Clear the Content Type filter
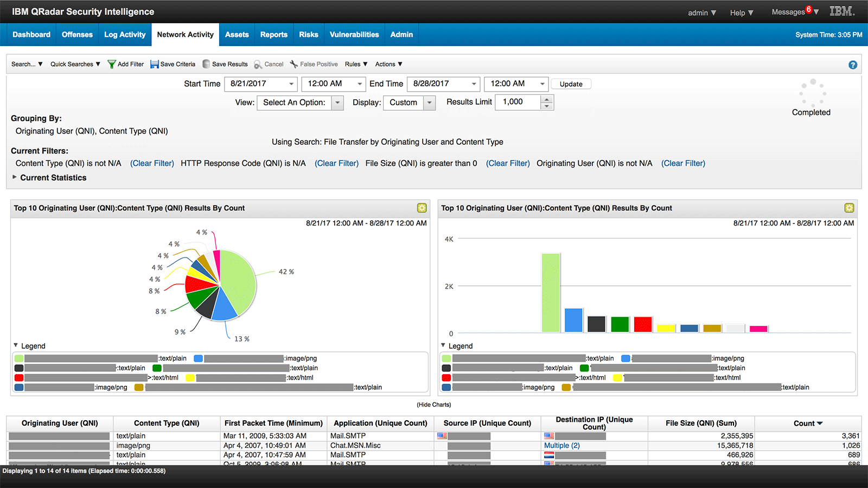Viewport: 868px width, 488px height. pos(152,163)
